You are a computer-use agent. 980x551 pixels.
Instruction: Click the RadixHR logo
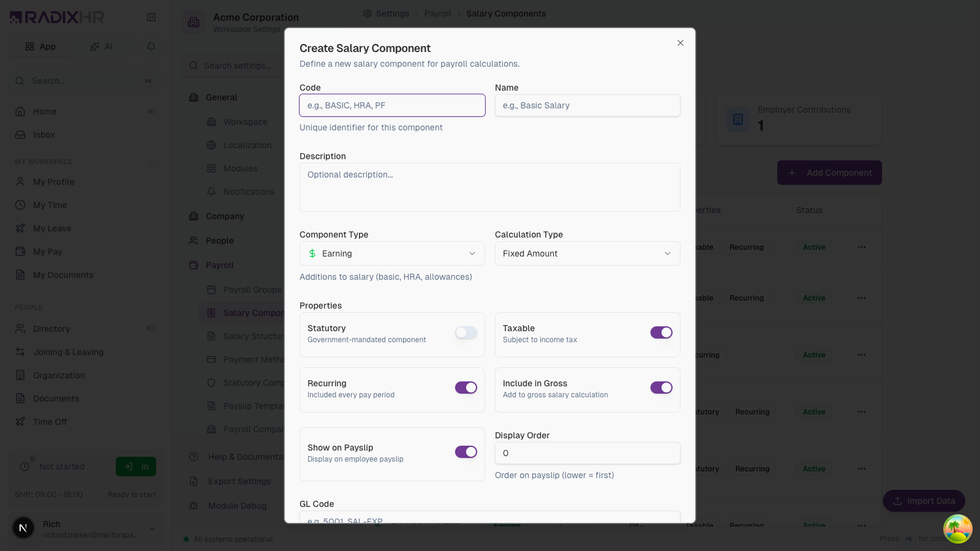tap(57, 17)
